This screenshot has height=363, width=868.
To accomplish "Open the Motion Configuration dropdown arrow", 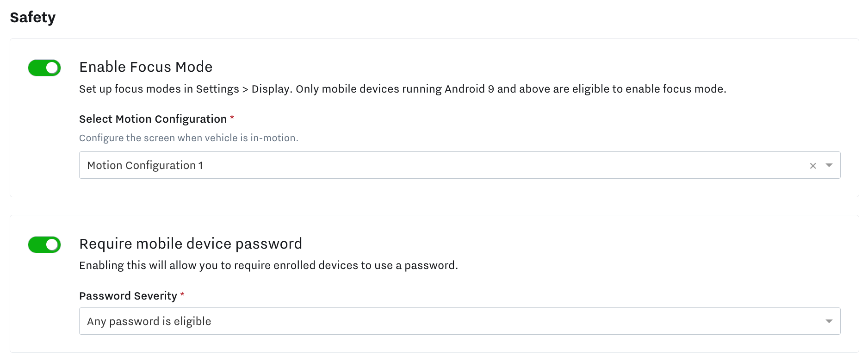I will [x=829, y=165].
